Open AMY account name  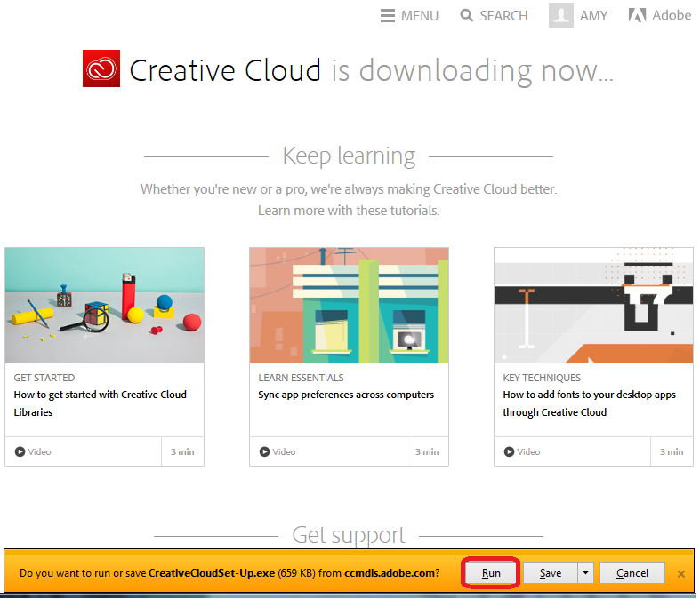(593, 16)
